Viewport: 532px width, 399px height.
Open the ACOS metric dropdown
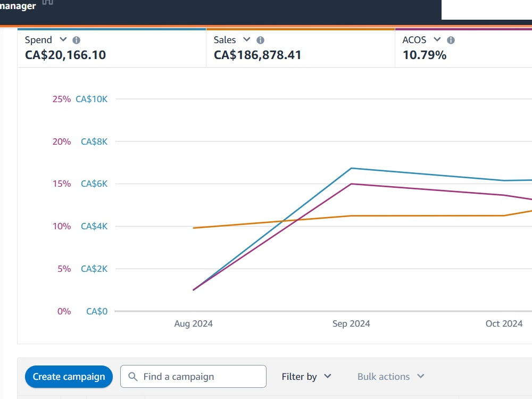click(x=437, y=39)
